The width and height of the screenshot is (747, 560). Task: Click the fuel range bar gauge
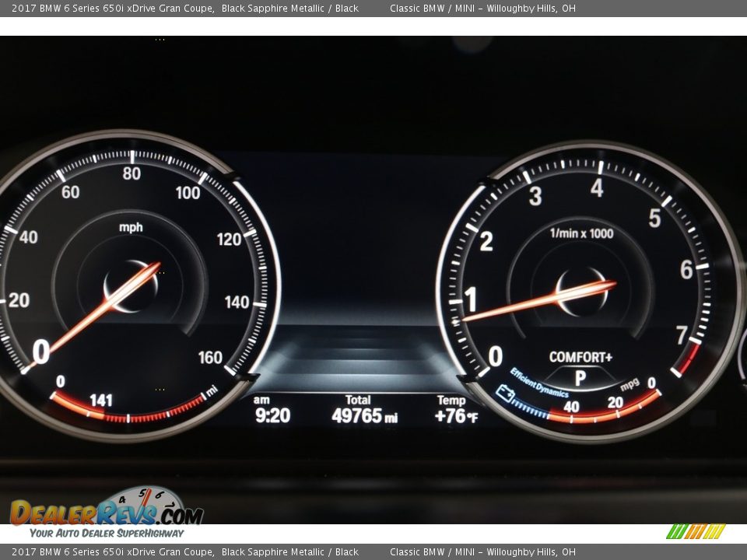pyautogui.click(x=128, y=407)
